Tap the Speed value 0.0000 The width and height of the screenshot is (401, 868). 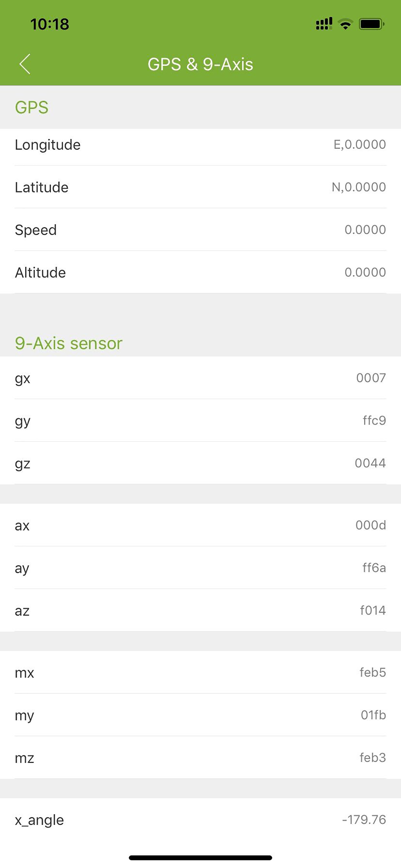pyautogui.click(x=365, y=230)
